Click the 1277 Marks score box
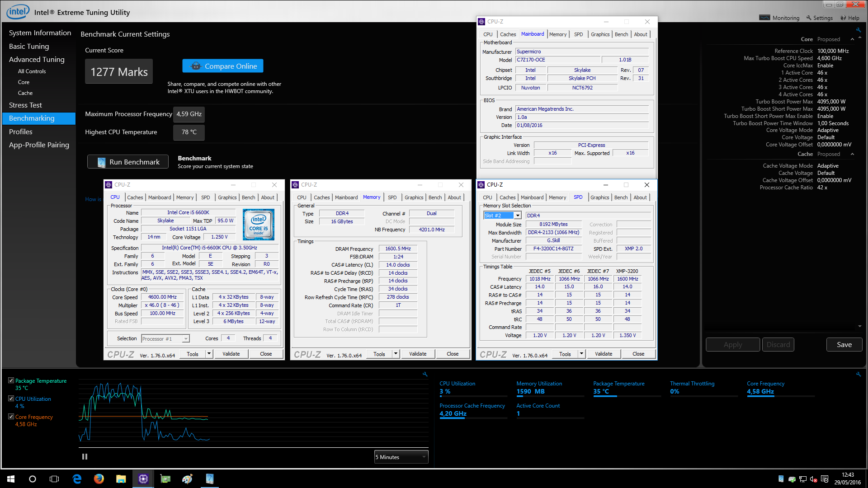 click(x=119, y=71)
